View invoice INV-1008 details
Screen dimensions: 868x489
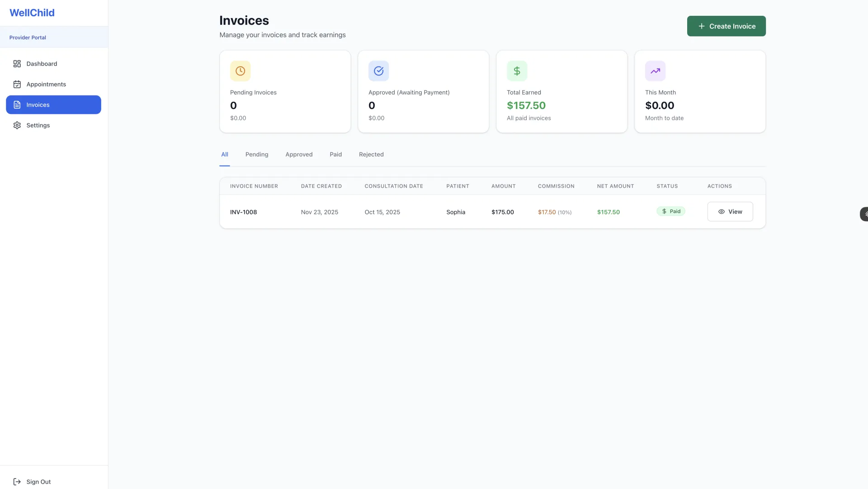[730, 212]
